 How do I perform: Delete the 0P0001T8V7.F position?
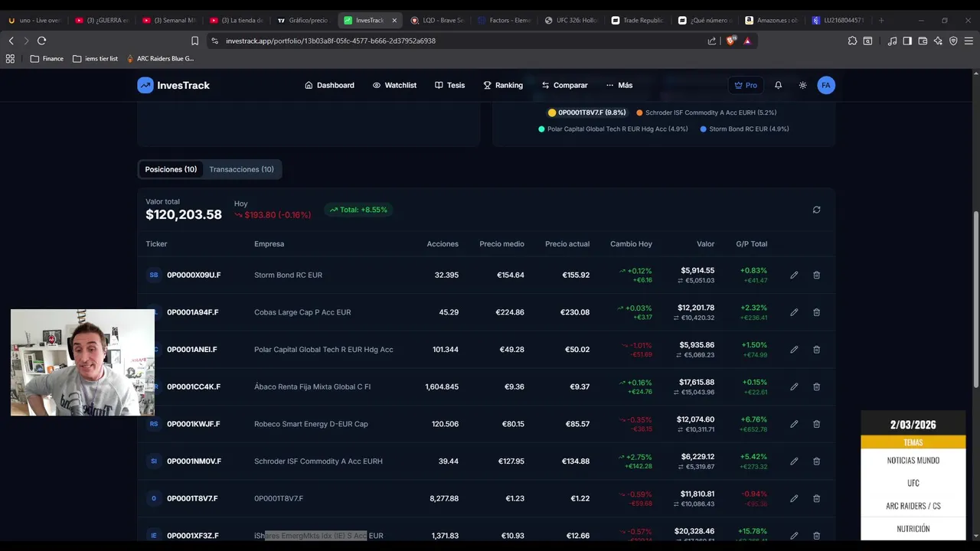pyautogui.click(x=816, y=498)
